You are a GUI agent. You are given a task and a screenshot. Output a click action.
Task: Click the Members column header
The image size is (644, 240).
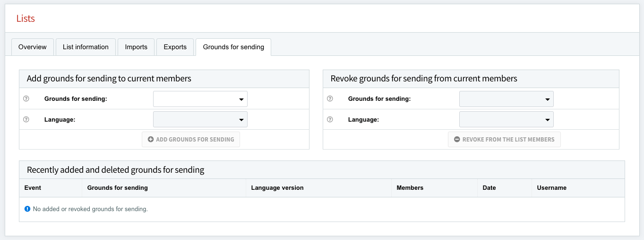(410, 188)
